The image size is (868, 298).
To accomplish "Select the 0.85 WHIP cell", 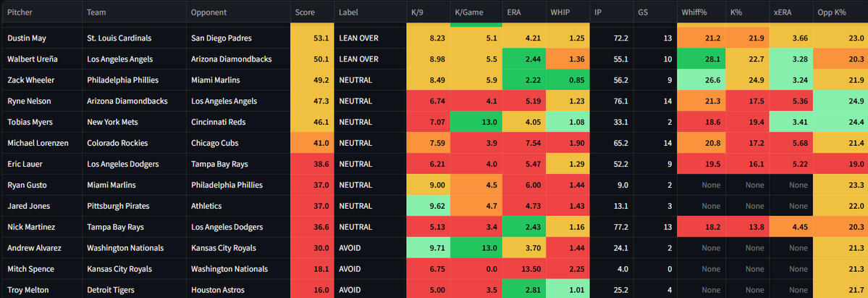I will coord(568,80).
